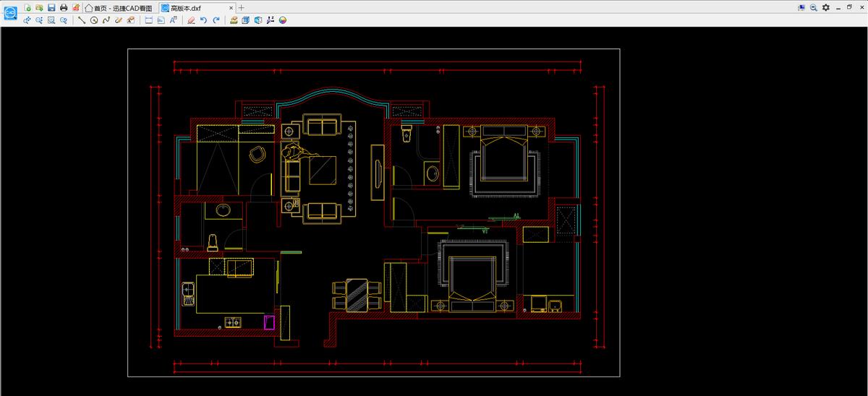868x396 pixels.
Task: Open a drawing with the folder icon
Action: click(39, 7)
